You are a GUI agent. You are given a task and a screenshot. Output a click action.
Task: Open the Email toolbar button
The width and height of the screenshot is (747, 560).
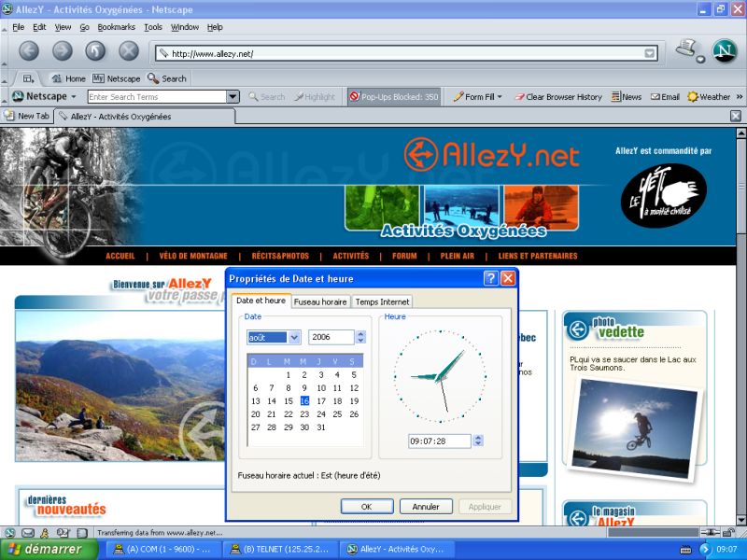(665, 97)
